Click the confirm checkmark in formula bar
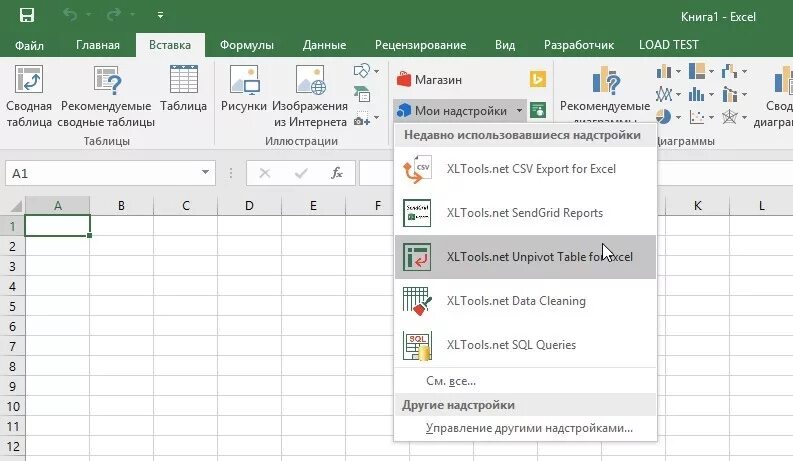 (301, 173)
